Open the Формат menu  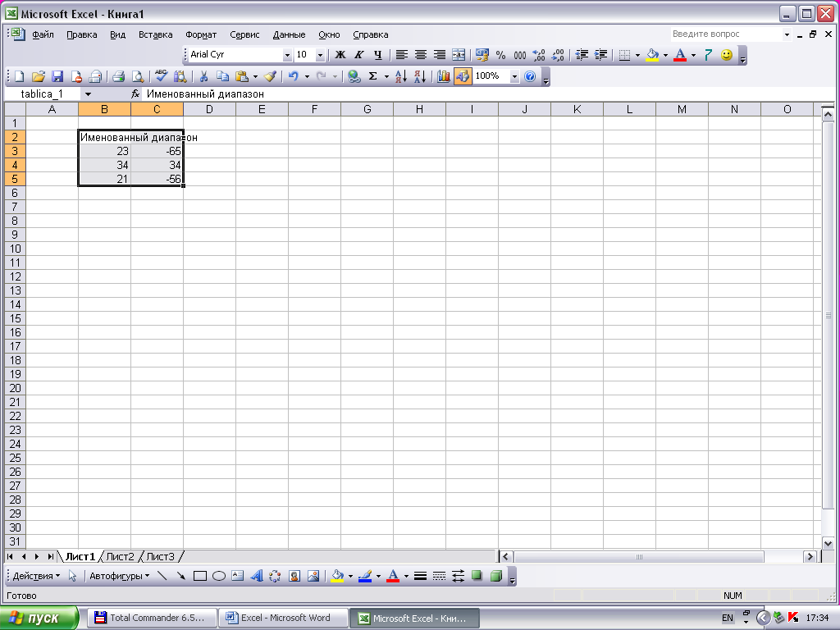(x=201, y=34)
